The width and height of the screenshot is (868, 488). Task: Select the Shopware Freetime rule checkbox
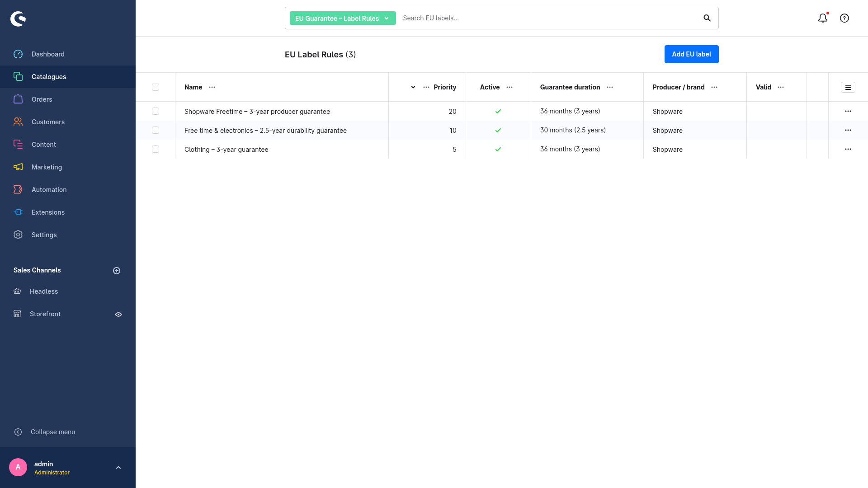pos(156,111)
